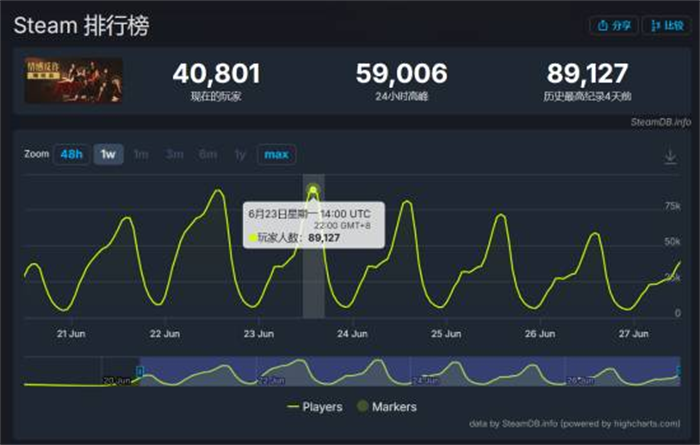This screenshot has height=445, width=700.
Task: Click the share (分享) button
Action: pyautogui.click(x=614, y=25)
